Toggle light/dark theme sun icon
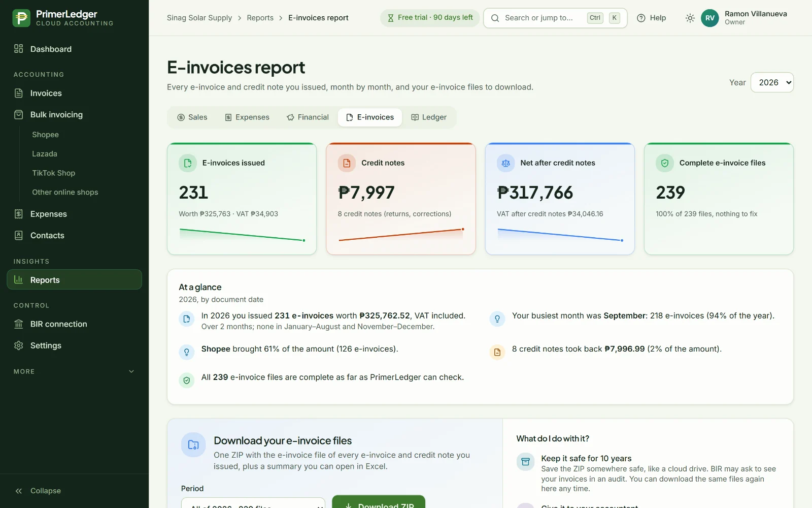Image resolution: width=812 pixels, height=508 pixels. 690,18
